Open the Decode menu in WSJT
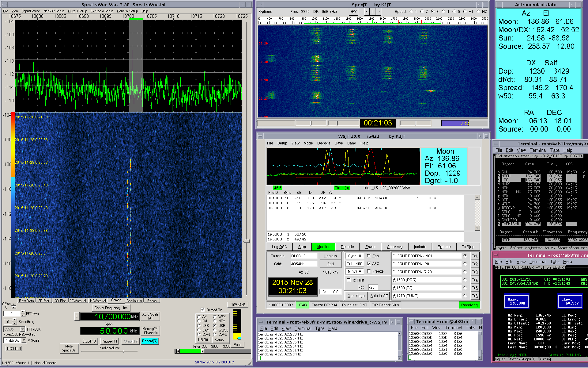Viewport: 588px width, 368px height. coord(323,143)
